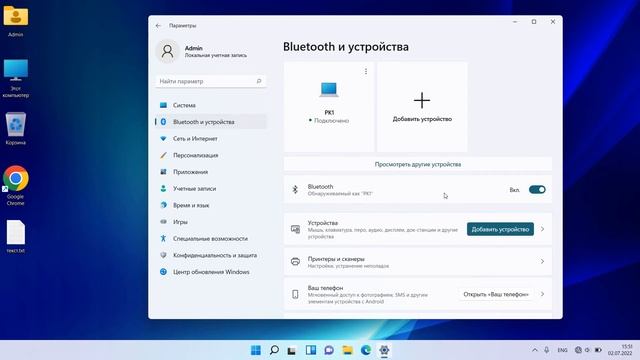The image size is (640, 360).
Task: Open Chat app on taskbar
Action: [329, 350]
